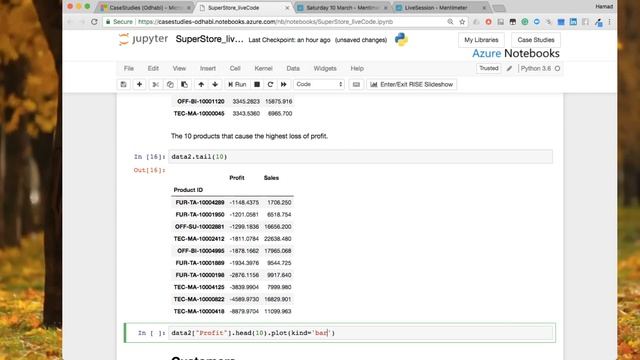
Task: Click the Trusted notebook button
Action: pos(489,68)
